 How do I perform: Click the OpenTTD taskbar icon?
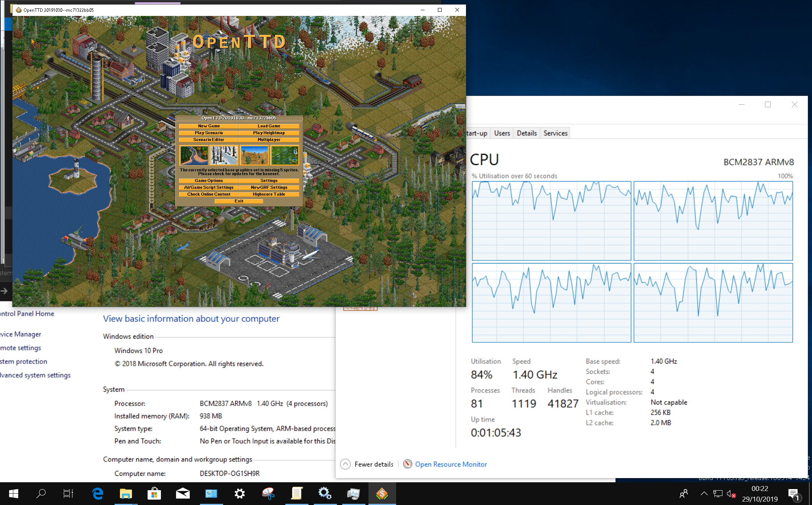(382, 494)
